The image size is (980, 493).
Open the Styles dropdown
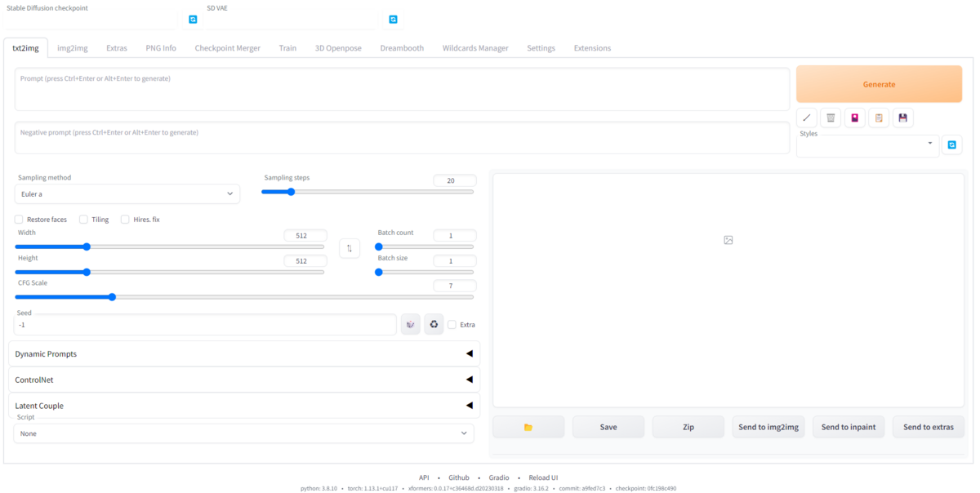(x=867, y=145)
